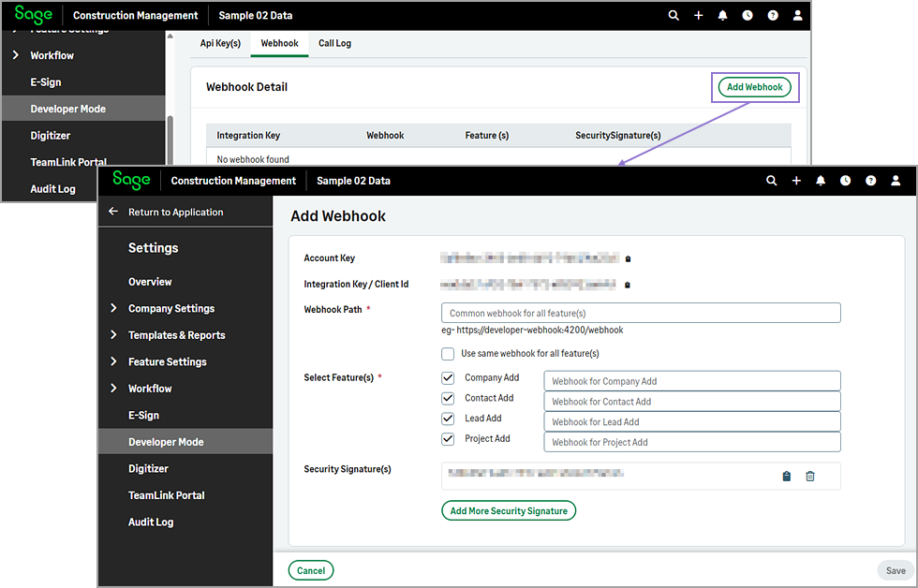This screenshot has height=588, width=918.
Task: Click the Cancel button
Action: [x=311, y=570]
